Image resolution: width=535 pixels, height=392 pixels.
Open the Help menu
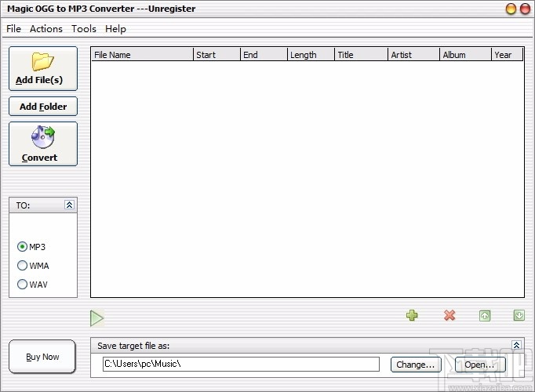coord(115,29)
